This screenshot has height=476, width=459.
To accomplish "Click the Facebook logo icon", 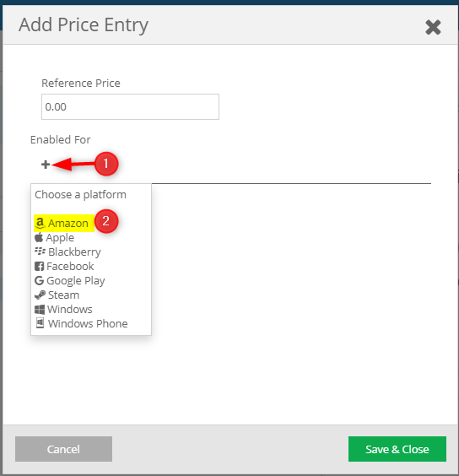I will point(39,266).
